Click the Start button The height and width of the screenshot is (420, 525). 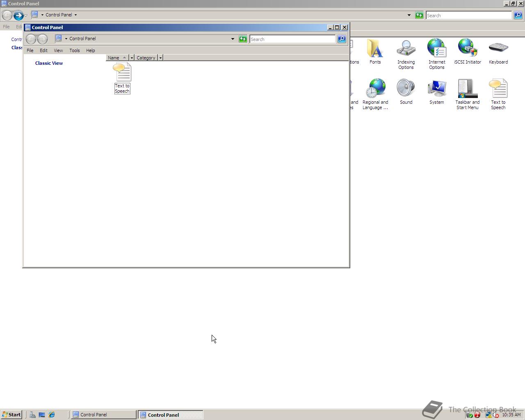pyautogui.click(x=11, y=415)
